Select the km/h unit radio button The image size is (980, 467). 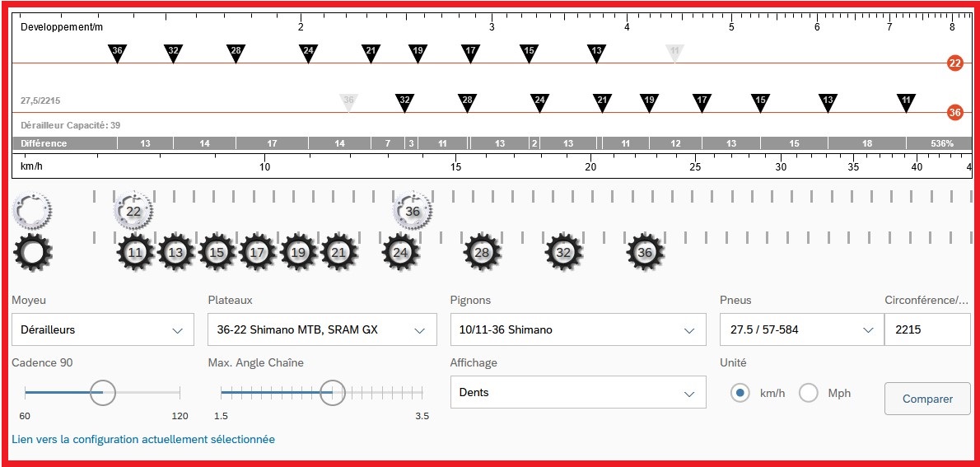(x=740, y=393)
